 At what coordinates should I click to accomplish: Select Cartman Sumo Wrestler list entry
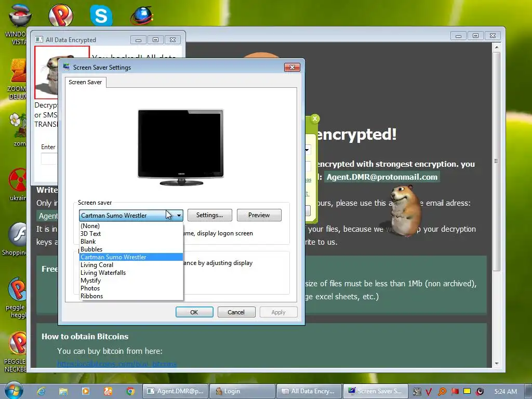pyautogui.click(x=131, y=257)
